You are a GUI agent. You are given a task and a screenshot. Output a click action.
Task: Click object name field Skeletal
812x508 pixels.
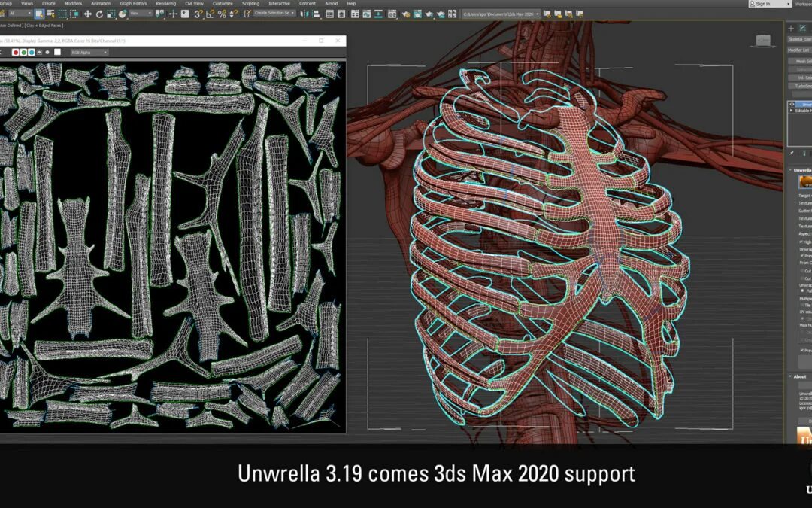[799, 39]
